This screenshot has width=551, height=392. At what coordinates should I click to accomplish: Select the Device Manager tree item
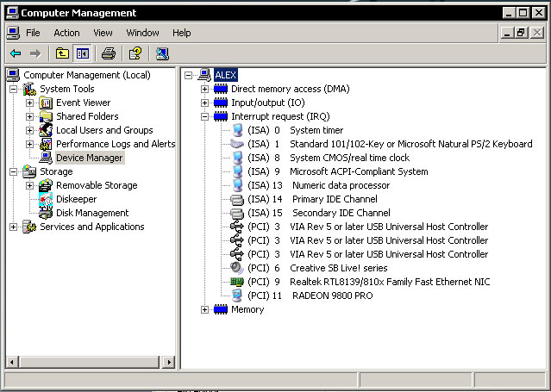click(90, 158)
